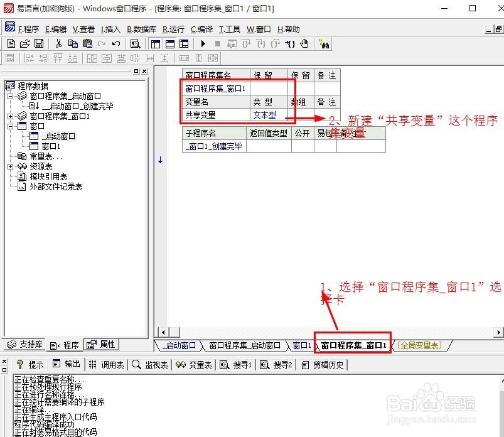Expand the 窗口程序集_窗口1 tree node
The width and height of the screenshot is (504, 437).
point(10,116)
